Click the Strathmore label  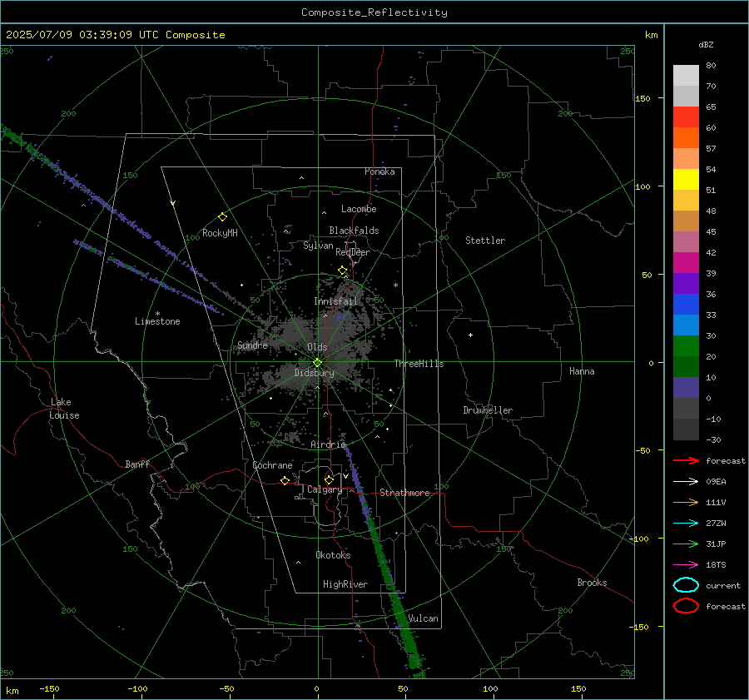404,493
